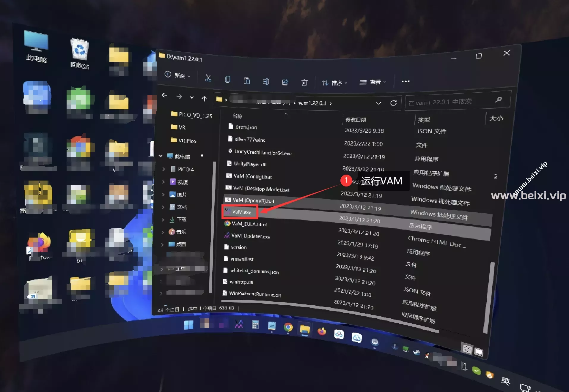This screenshot has height=392, width=569.
Task: Click the Rename icon in Explorer toolbar
Action: [x=266, y=81]
